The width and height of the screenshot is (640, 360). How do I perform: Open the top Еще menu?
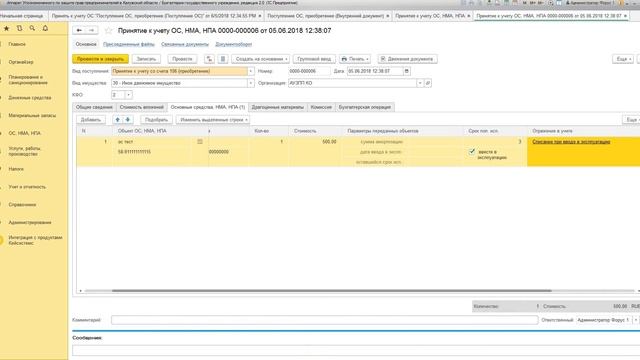(623, 59)
